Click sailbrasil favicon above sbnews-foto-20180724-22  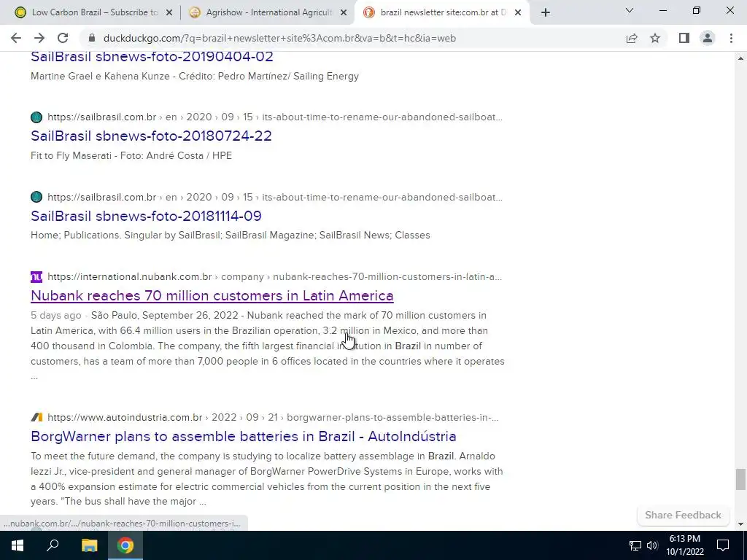pos(36,117)
